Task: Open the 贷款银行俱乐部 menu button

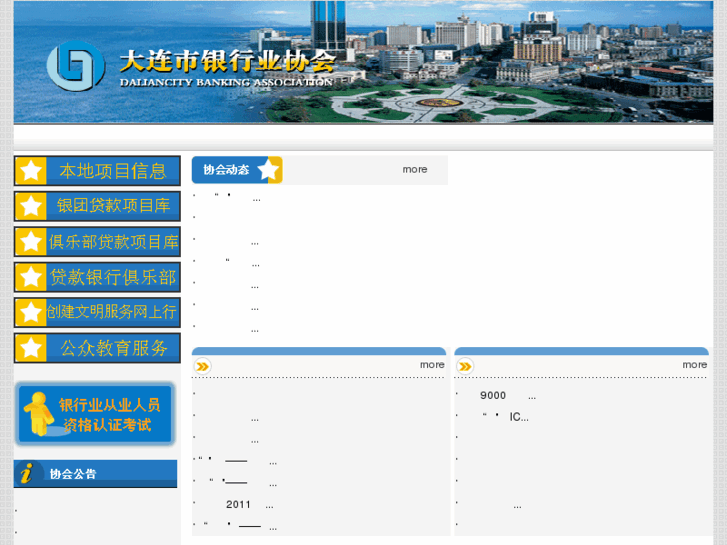Action: [97, 277]
